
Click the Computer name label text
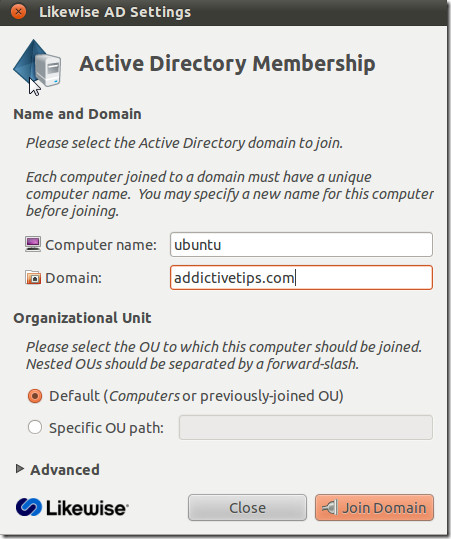pyautogui.click(x=101, y=245)
